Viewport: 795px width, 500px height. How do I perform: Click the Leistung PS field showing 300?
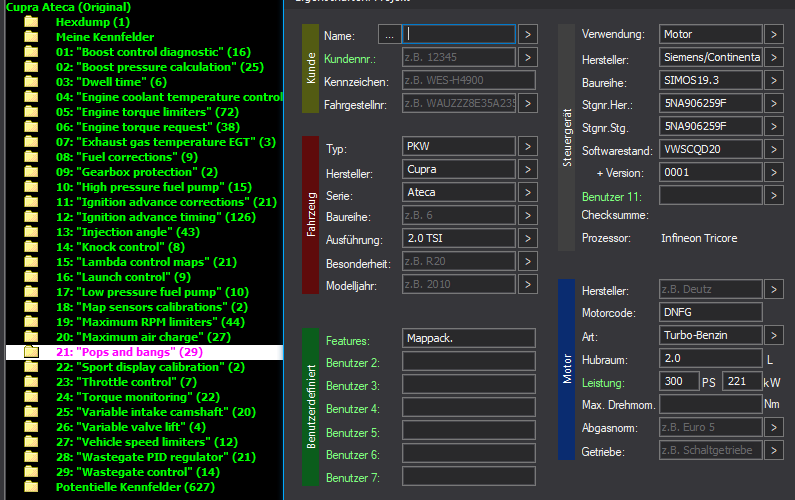pyautogui.click(x=679, y=381)
